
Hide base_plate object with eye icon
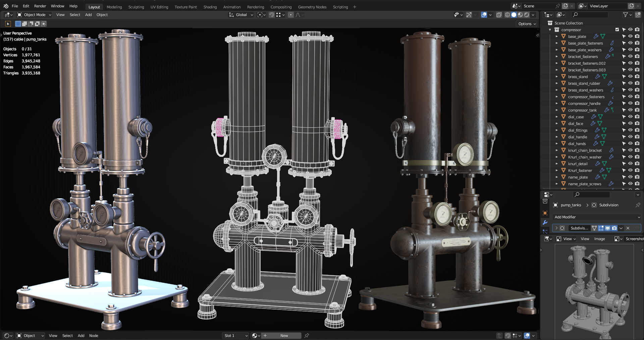[x=630, y=37]
